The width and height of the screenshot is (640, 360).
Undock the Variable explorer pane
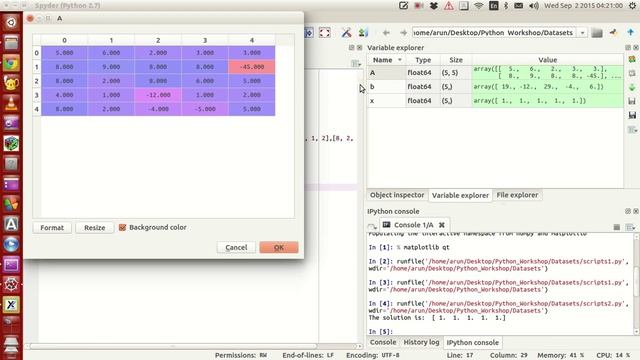628,48
